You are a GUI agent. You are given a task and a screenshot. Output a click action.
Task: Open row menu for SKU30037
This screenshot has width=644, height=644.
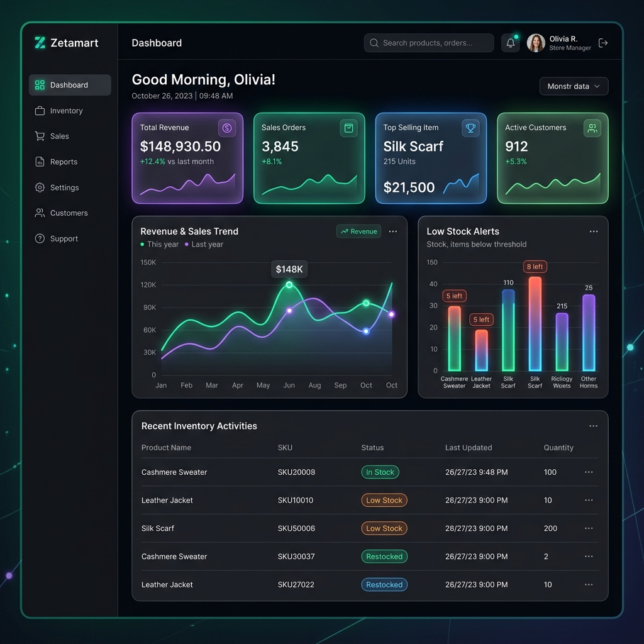[589, 557]
